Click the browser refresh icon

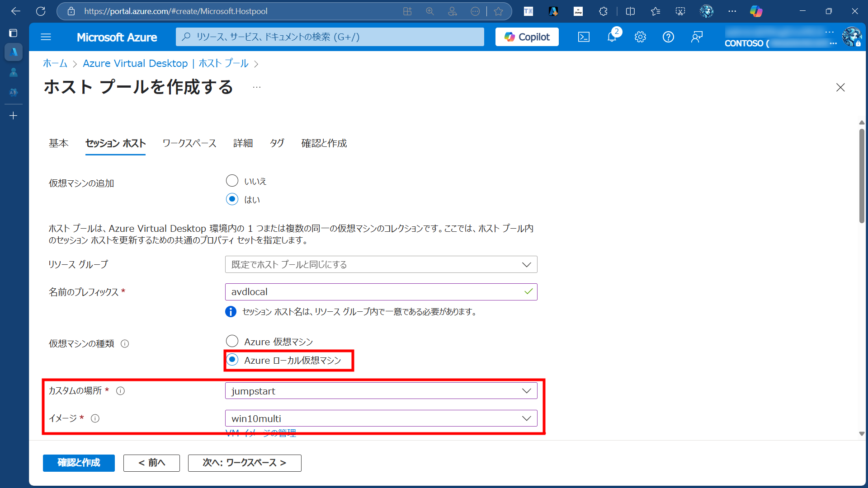(41, 11)
